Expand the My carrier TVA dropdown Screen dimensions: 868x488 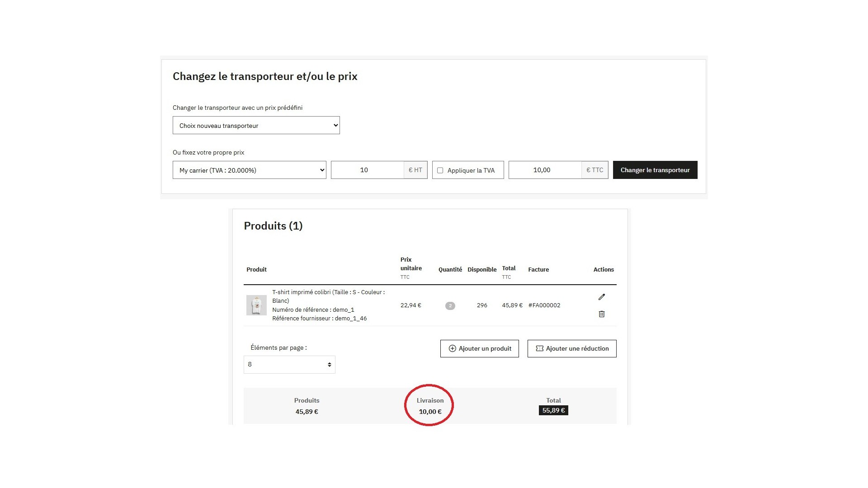[249, 170]
